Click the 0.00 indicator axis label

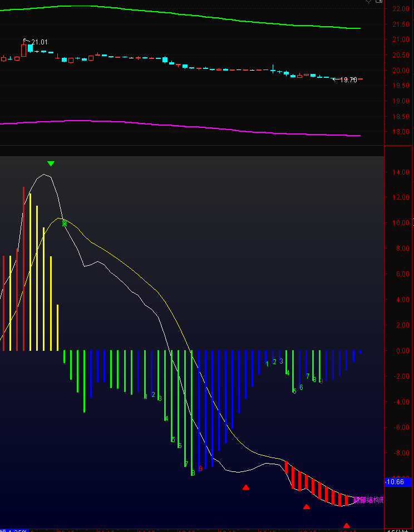[402, 350]
